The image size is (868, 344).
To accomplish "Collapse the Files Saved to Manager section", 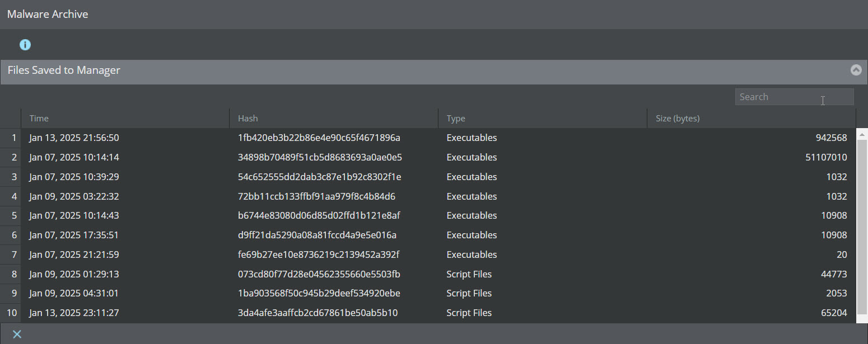I will point(856,70).
